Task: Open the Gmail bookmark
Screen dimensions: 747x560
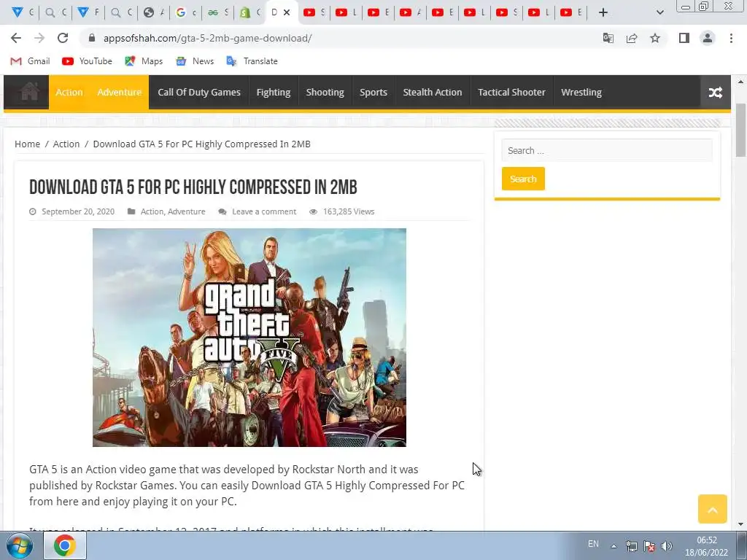Action: click(x=30, y=61)
